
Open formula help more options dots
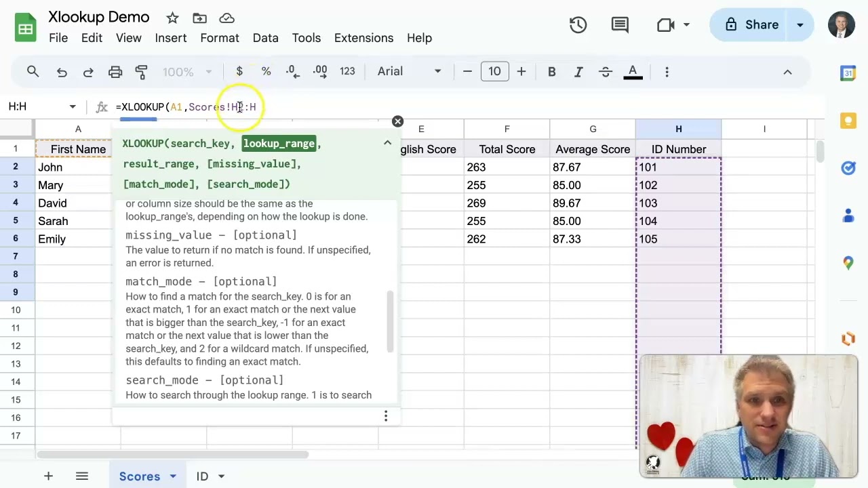coord(386,415)
